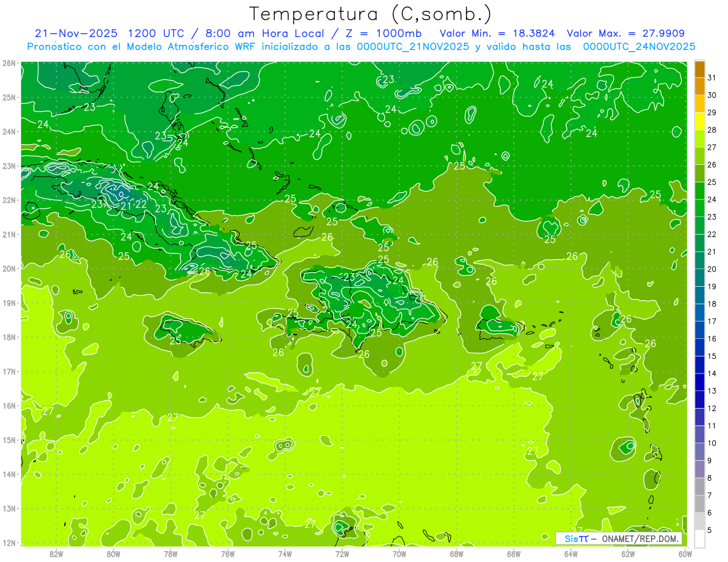Click the yellow legend swatch between 28 and 29

699,121
